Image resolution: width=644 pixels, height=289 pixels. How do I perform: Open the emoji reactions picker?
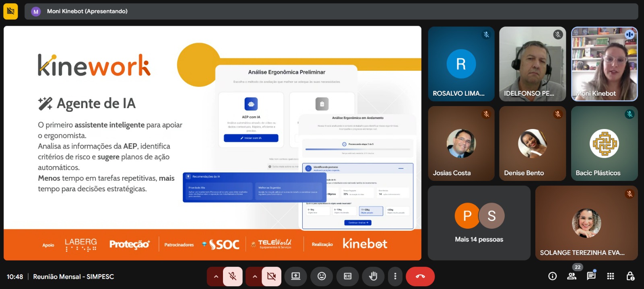(322, 276)
